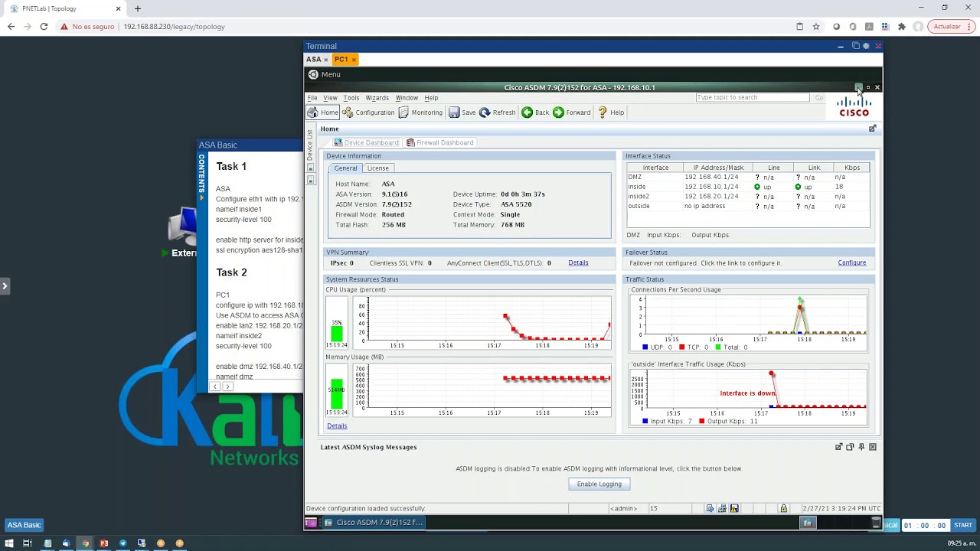Undock the Home panel with float icon
Image resolution: width=980 pixels, height=551 pixels.
click(872, 129)
